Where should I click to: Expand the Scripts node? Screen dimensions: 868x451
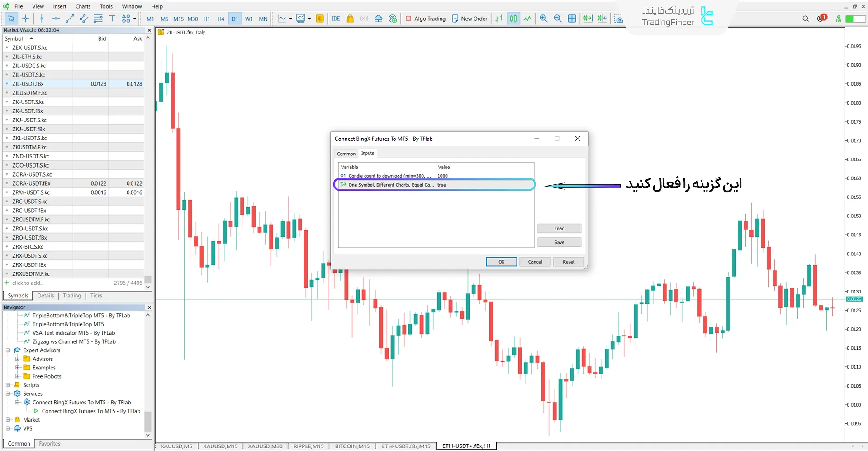(8, 385)
